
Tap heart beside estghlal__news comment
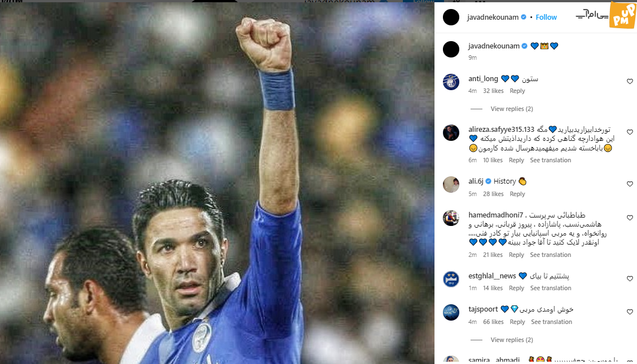point(630,279)
